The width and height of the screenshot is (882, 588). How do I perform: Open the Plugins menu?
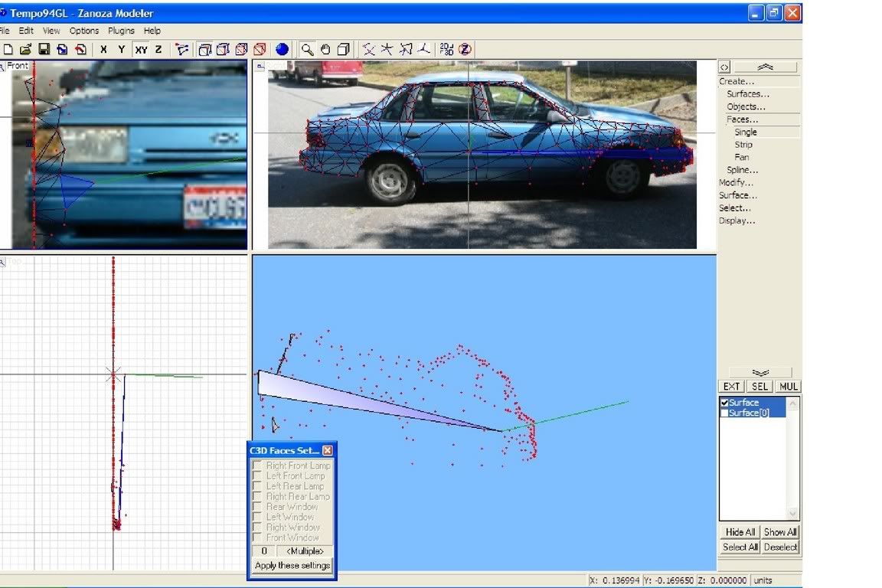coord(121,31)
